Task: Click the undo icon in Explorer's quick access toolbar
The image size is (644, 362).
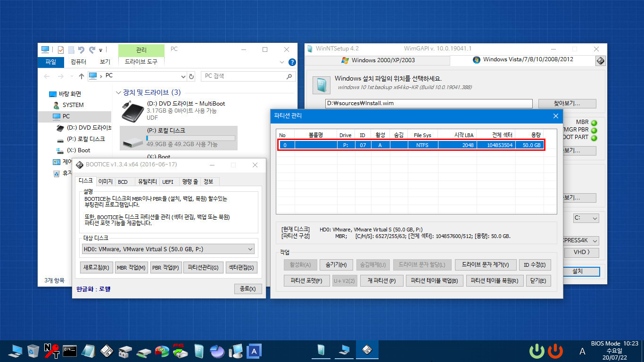Action: tap(81, 49)
